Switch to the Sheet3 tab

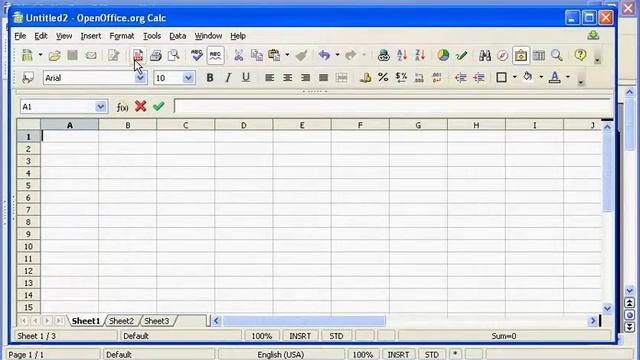(157, 321)
